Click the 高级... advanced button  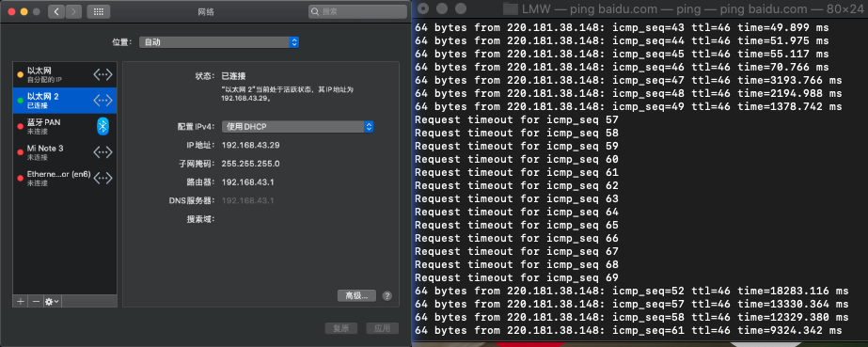pyautogui.click(x=356, y=295)
